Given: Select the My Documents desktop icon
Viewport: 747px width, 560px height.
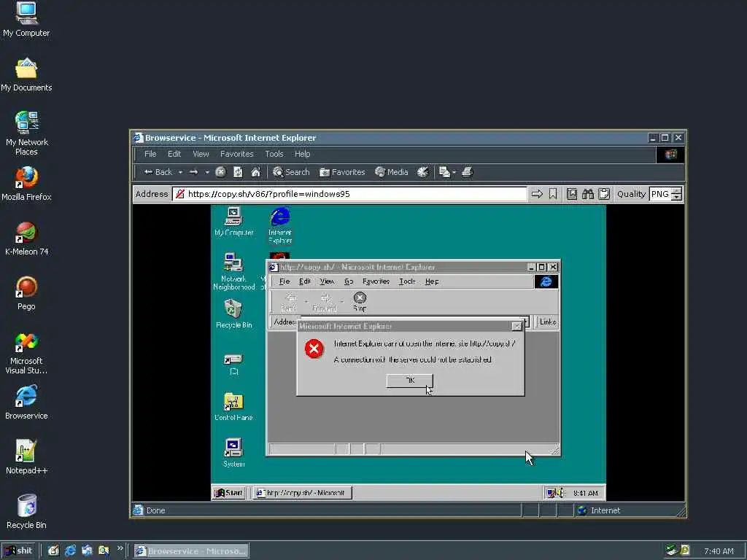Looking at the screenshot, I should (26, 74).
